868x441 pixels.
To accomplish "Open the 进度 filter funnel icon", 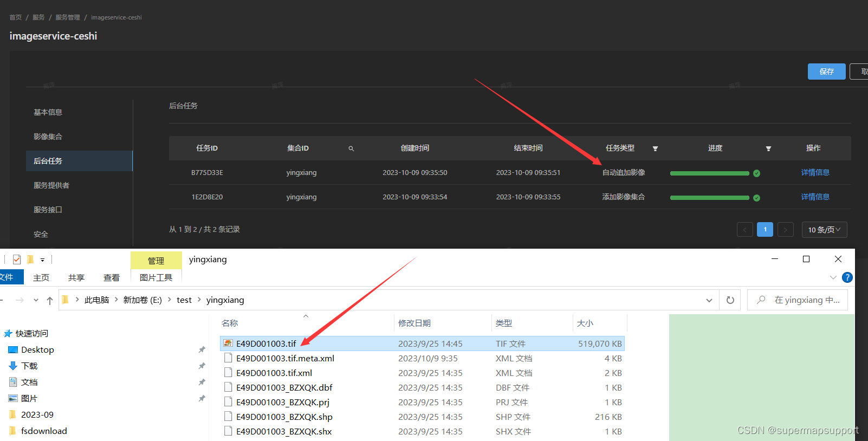I will (768, 148).
